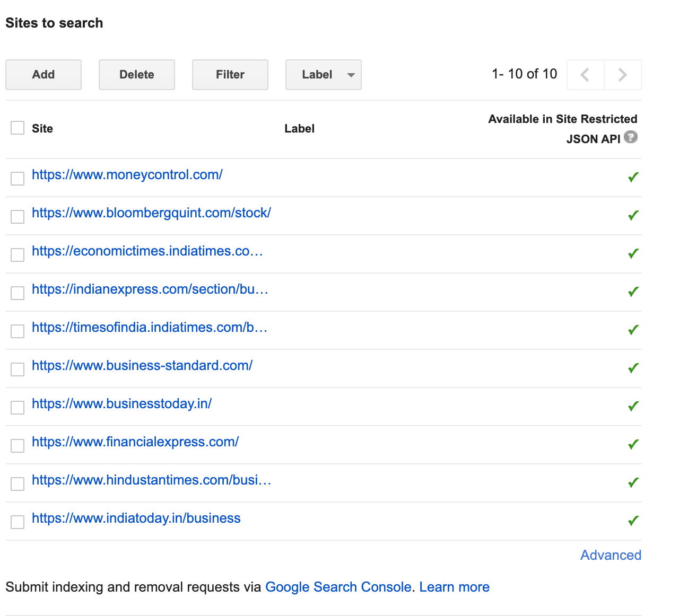The width and height of the screenshot is (679, 616).
Task: Check the economictimes row checkbox
Action: (18, 255)
